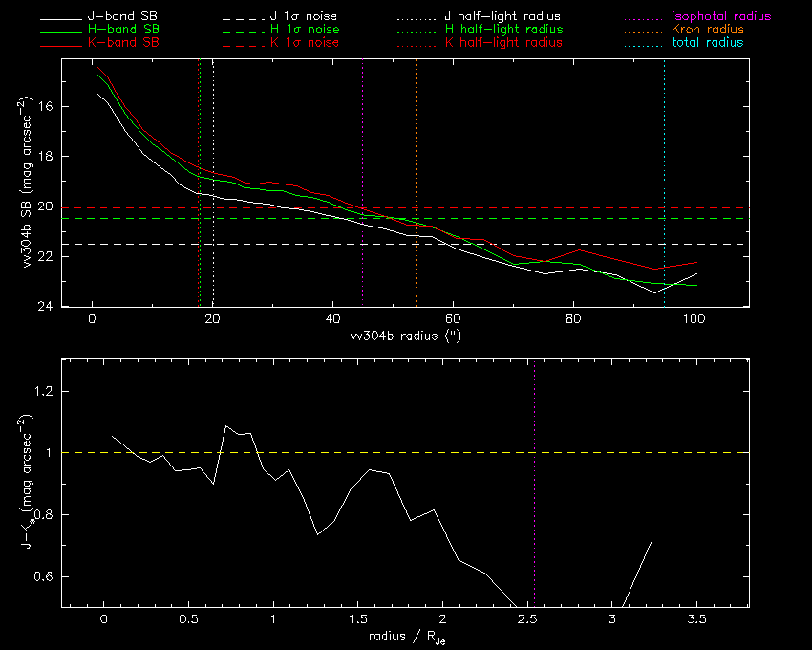
Task: Click the radius / RJe x-axis title
Action: click(406, 638)
